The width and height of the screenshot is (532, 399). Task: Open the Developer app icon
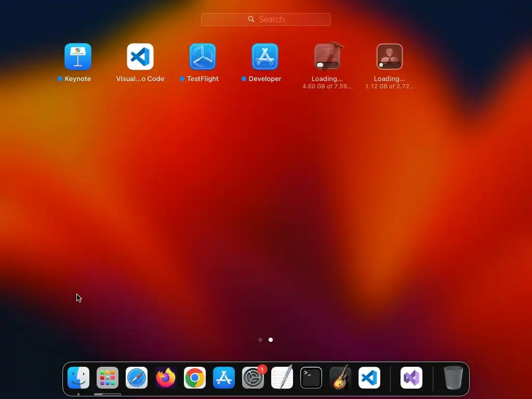[265, 56]
